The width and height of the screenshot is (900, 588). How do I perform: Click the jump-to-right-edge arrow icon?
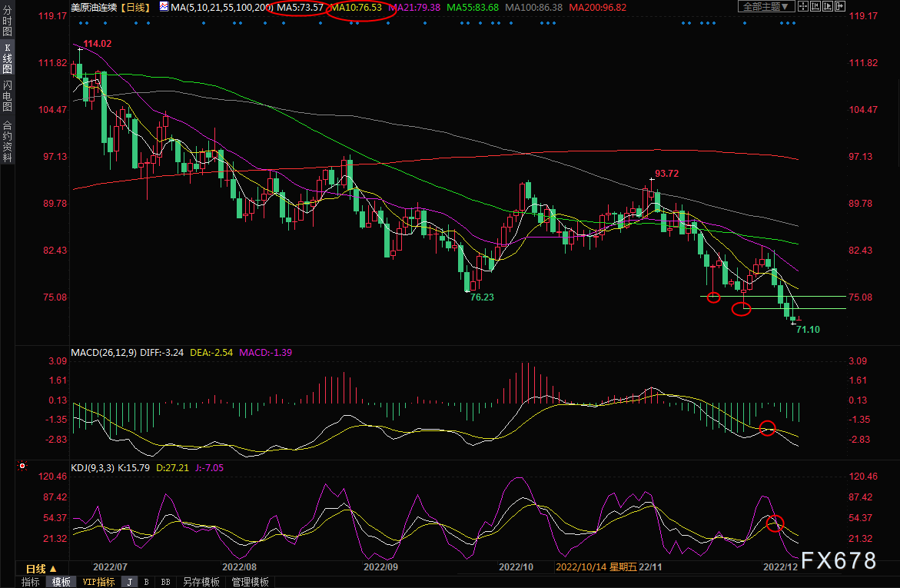[840, 6]
